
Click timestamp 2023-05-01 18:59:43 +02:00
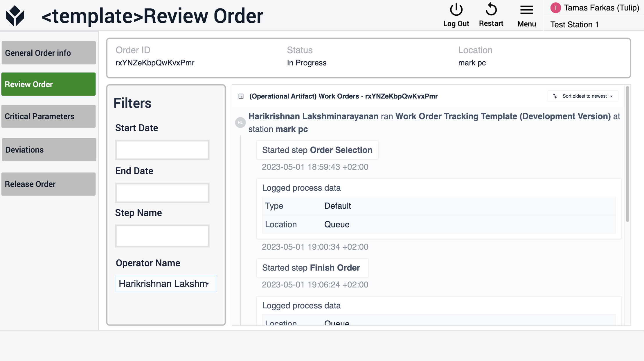tap(315, 167)
